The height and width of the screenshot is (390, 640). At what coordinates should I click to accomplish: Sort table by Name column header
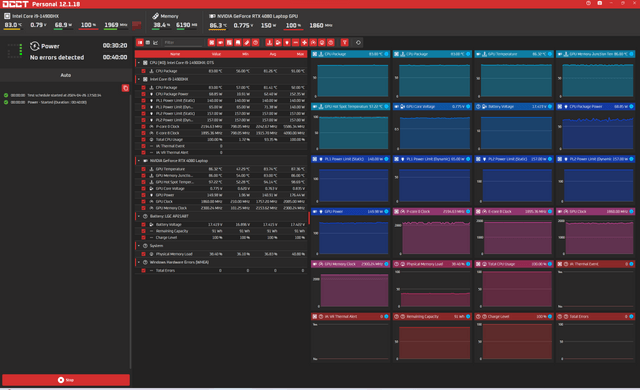(175, 54)
